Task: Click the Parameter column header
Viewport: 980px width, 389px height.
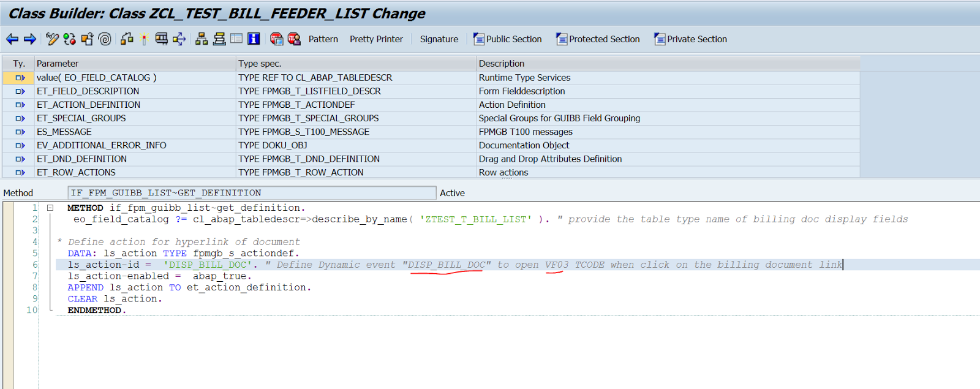Action: click(135, 64)
